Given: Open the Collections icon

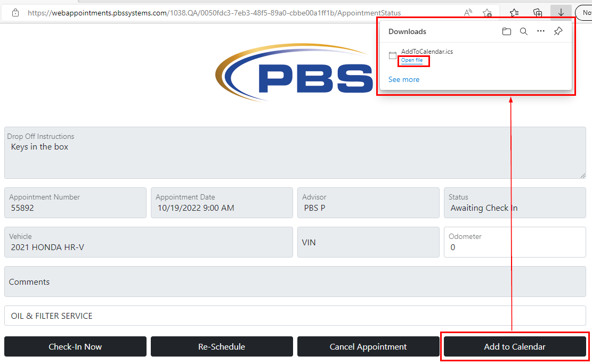Looking at the screenshot, I should pyautogui.click(x=538, y=13).
